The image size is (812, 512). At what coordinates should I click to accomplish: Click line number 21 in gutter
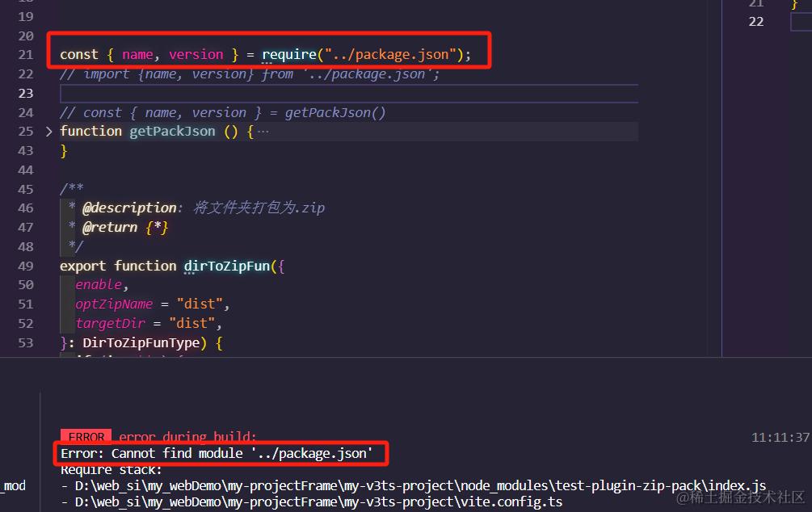click(x=25, y=54)
